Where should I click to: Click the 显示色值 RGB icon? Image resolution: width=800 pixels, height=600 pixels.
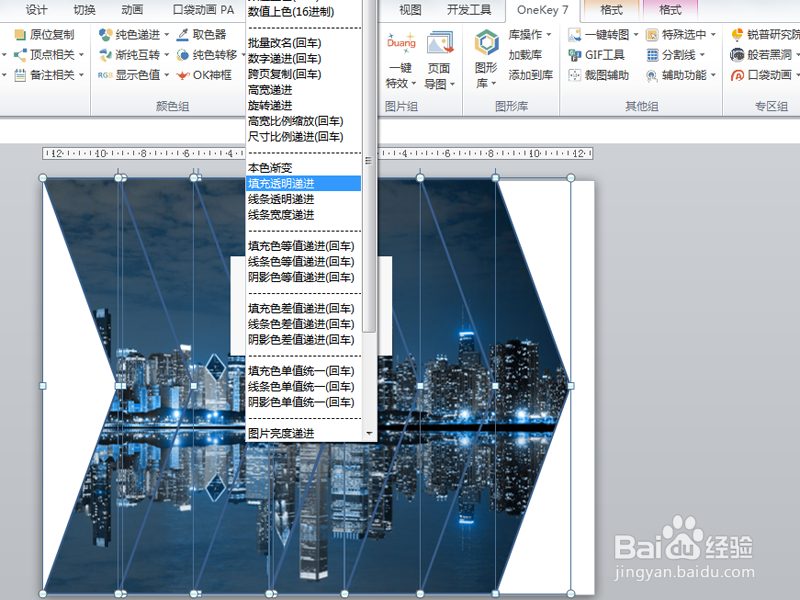105,75
